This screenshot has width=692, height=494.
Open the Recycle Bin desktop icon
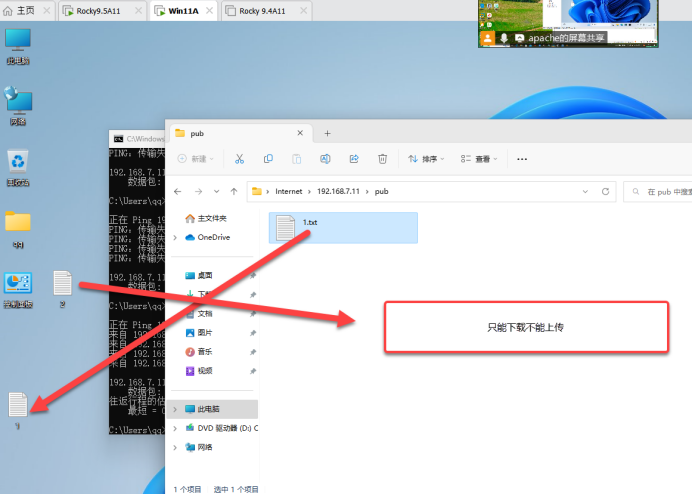coord(17,163)
